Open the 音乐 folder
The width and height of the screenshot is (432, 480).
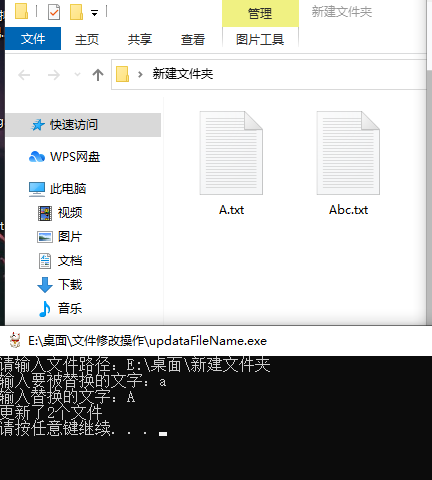tap(70, 309)
